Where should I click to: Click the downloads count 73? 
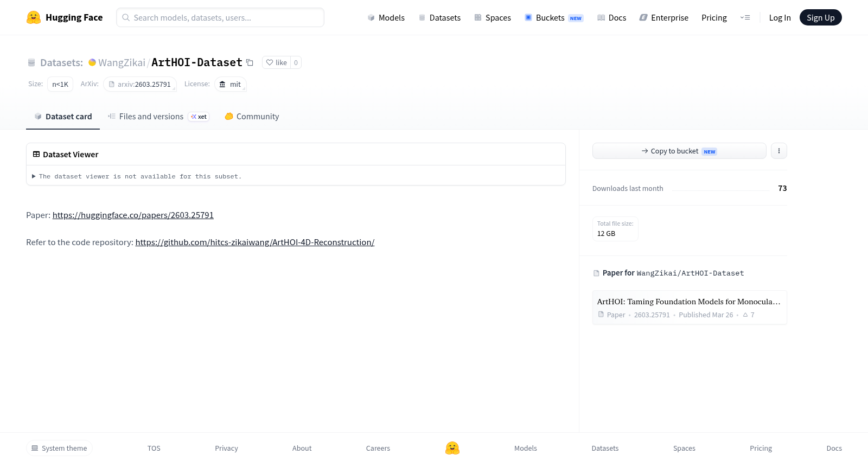pos(782,188)
